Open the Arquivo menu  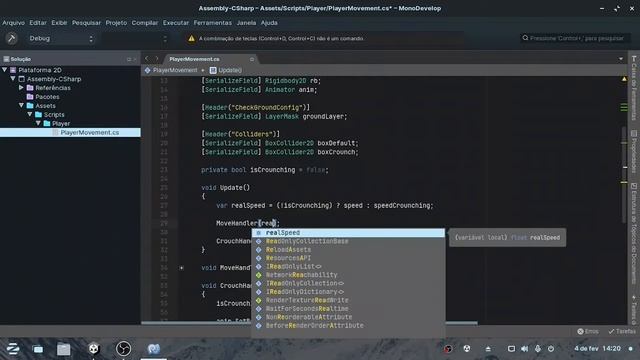(13, 23)
